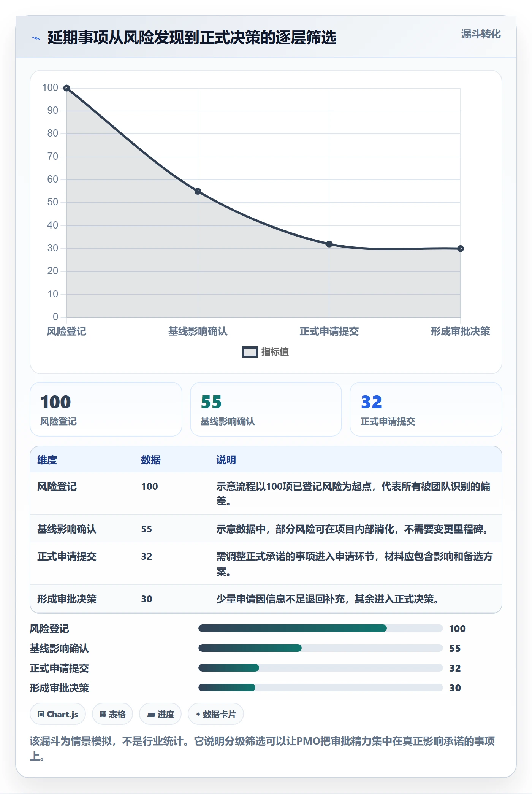Click the 形成审批决策 progress bar
Image resolution: width=532 pixels, height=794 pixels.
[x=321, y=688]
